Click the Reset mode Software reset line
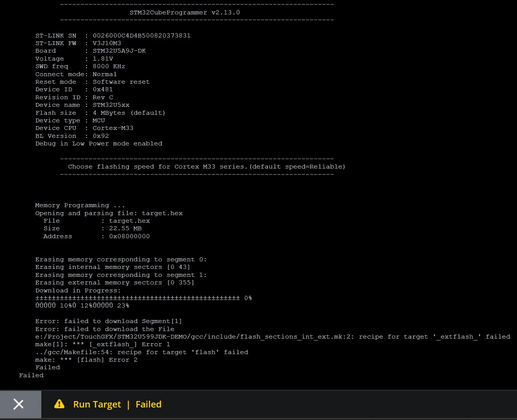Viewport: 517px width, 420px height. click(92, 82)
